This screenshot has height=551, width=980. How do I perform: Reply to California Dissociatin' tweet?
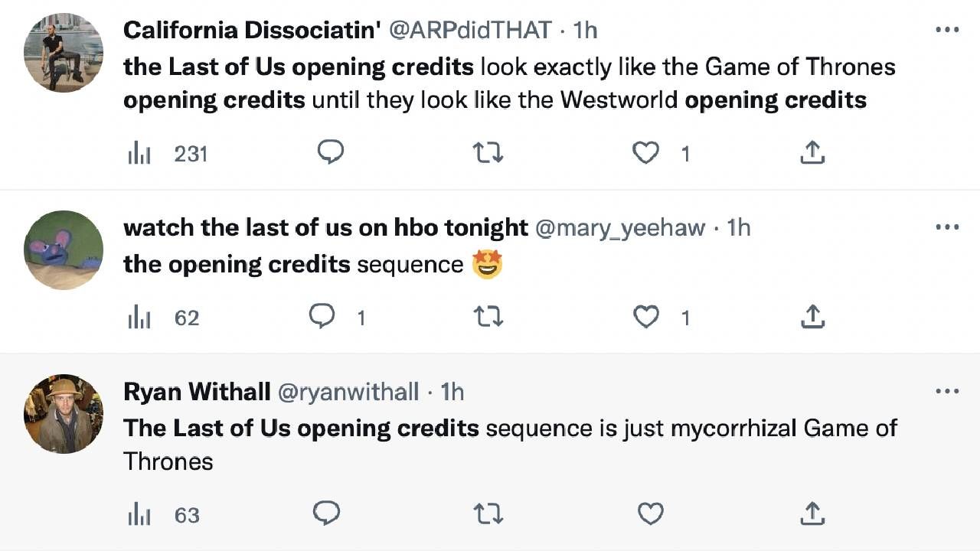pos(330,153)
